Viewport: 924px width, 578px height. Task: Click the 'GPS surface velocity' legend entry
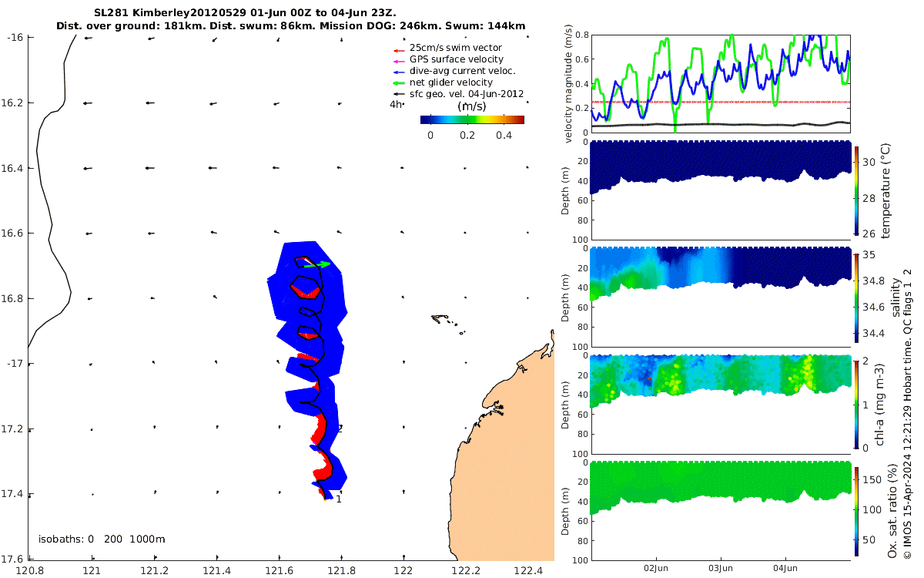point(457,59)
